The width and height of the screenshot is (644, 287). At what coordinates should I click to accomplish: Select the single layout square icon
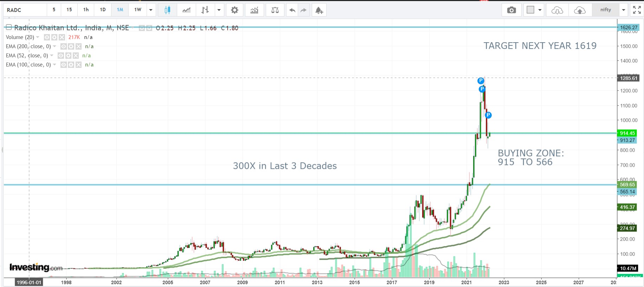tap(530, 10)
